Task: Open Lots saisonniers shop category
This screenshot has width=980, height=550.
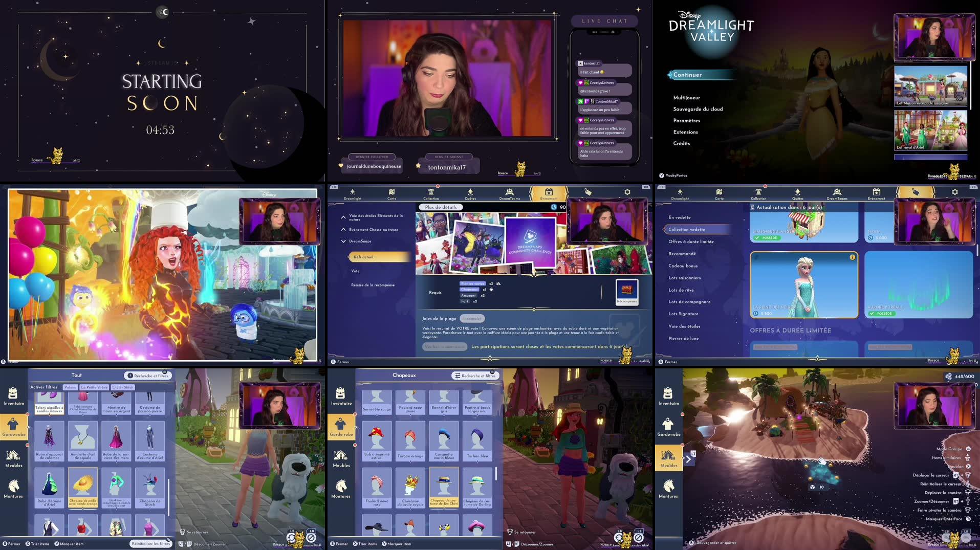Action: tap(684, 278)
